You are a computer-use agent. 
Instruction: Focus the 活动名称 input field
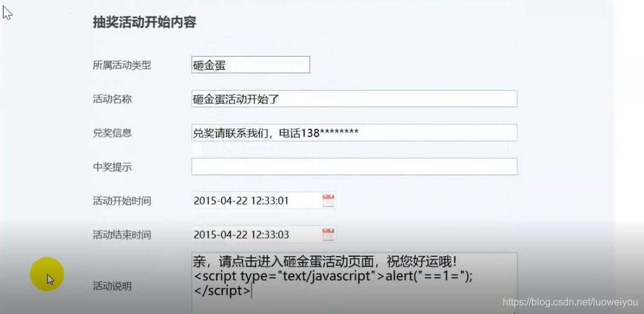click(x=354, y=98)
